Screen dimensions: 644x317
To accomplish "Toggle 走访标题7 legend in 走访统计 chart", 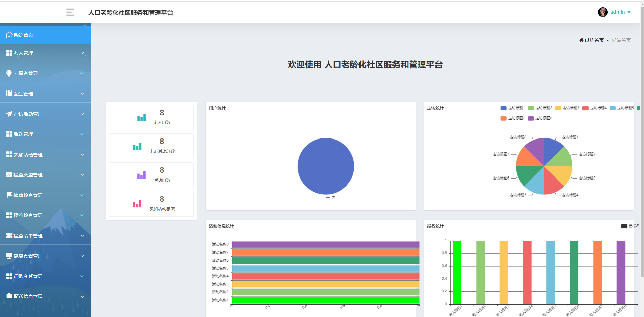I will [513, 118].
